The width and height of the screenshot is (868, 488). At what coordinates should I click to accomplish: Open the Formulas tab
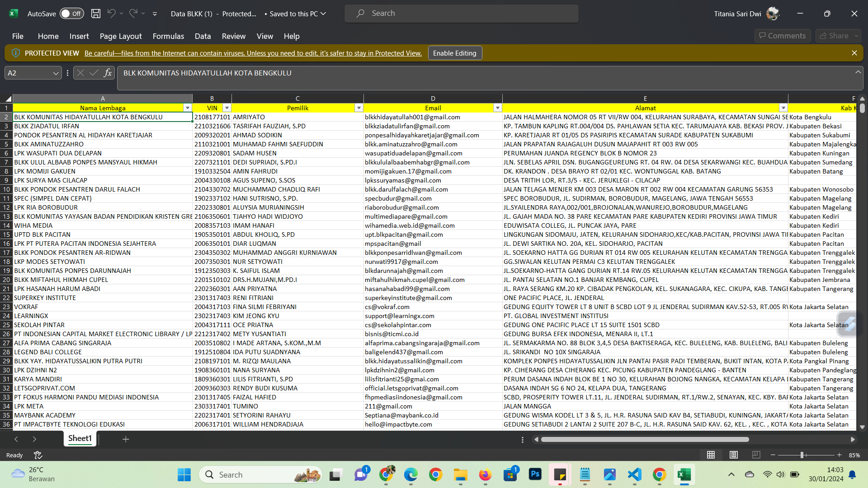(x=168, y=36)
